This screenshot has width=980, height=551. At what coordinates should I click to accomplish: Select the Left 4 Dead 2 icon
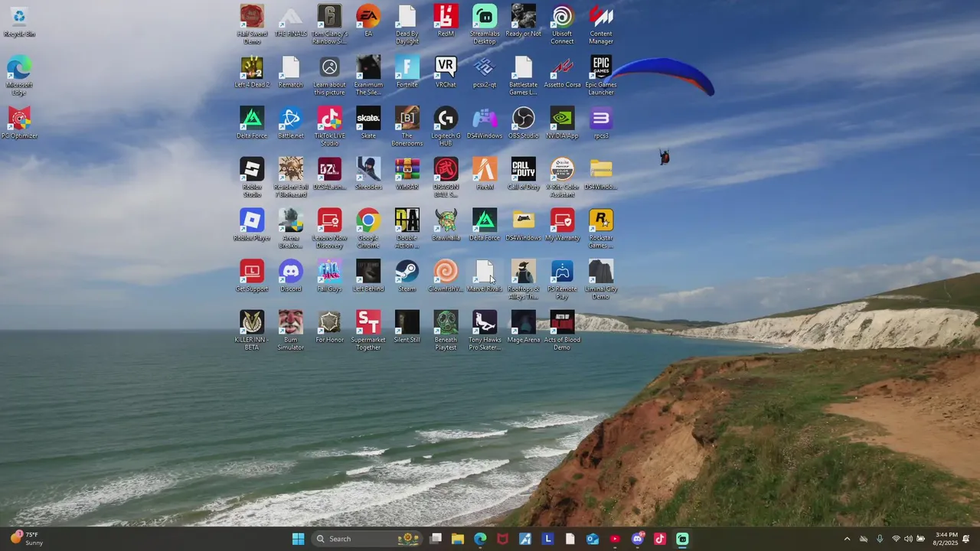coord(252,73)
